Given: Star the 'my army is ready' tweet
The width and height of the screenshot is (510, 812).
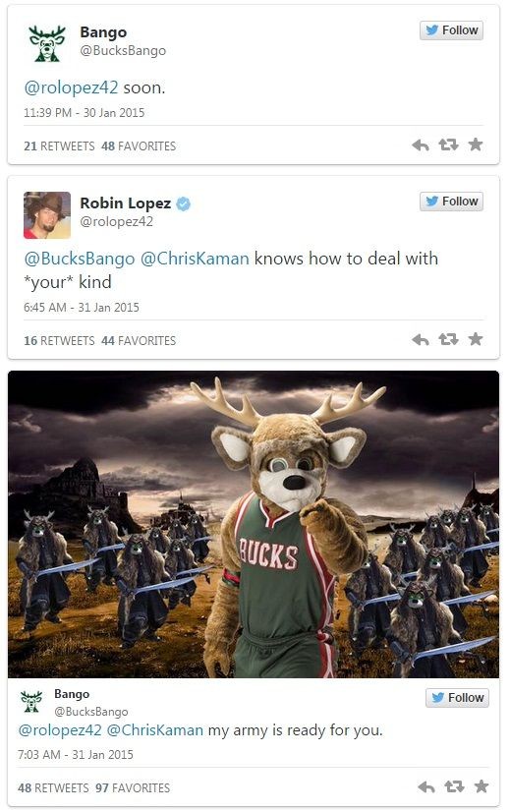Looking at the screenshot, I should pos(482,786).
